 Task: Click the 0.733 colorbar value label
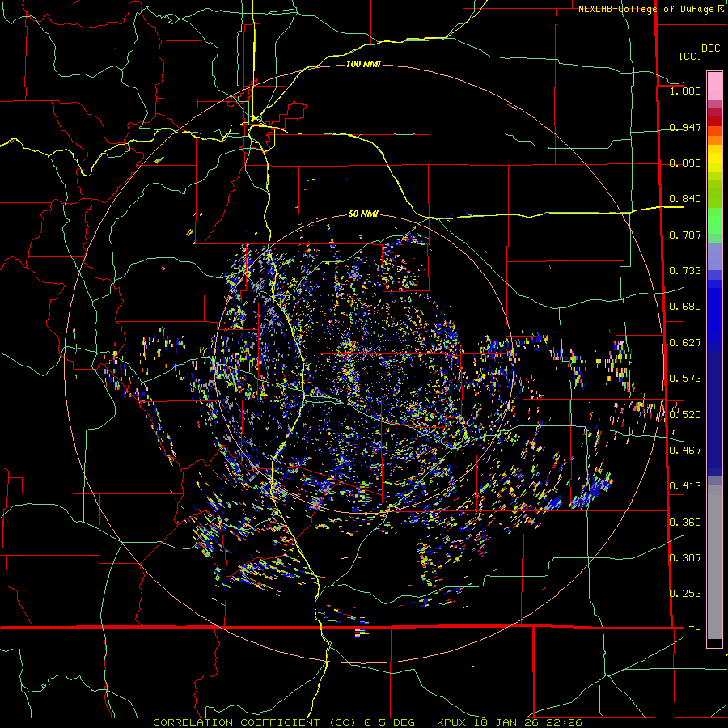click(x=685, y=271)
